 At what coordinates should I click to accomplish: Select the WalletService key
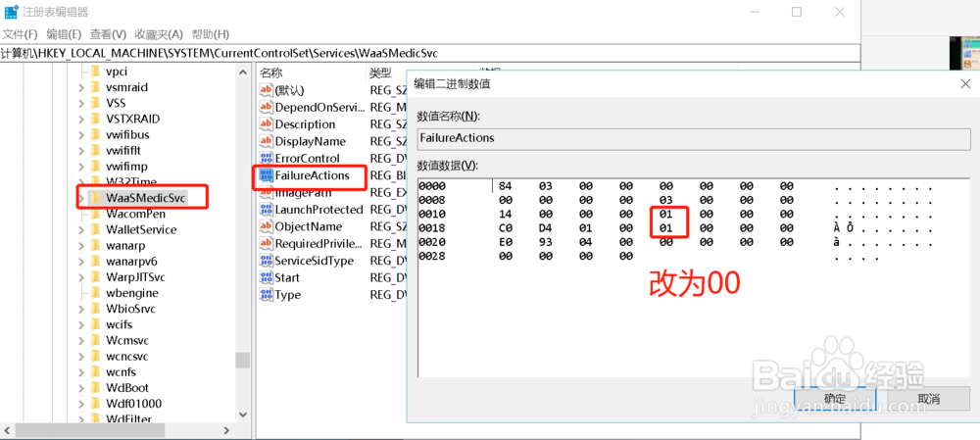click(x=141, y=229)
